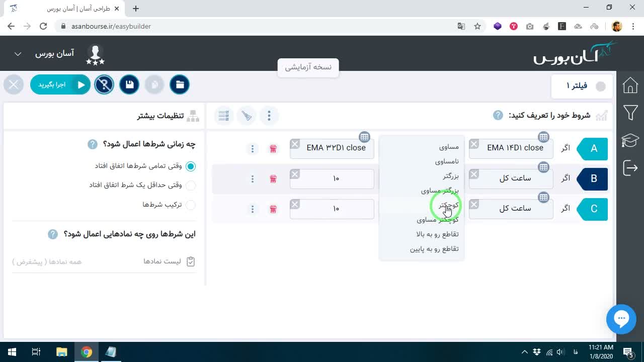Open more options dots for row C

click(253, 209)
